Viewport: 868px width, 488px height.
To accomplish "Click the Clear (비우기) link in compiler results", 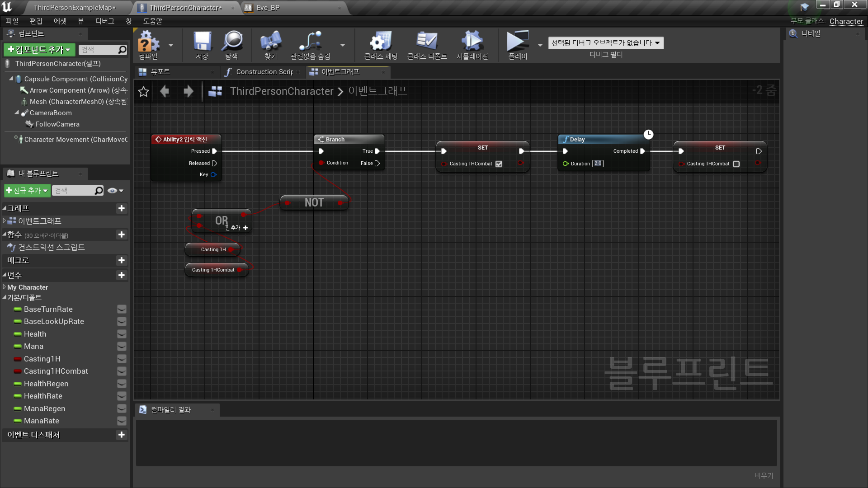I will (764, 475).
